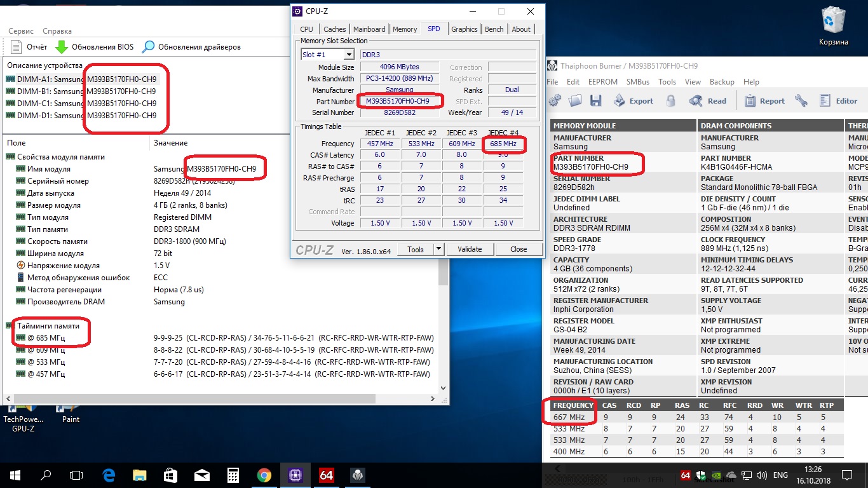Click the Paint desktop shortcut label
Image resolution: width=868 pixels, height=488 pixels.
click(71, 419)
